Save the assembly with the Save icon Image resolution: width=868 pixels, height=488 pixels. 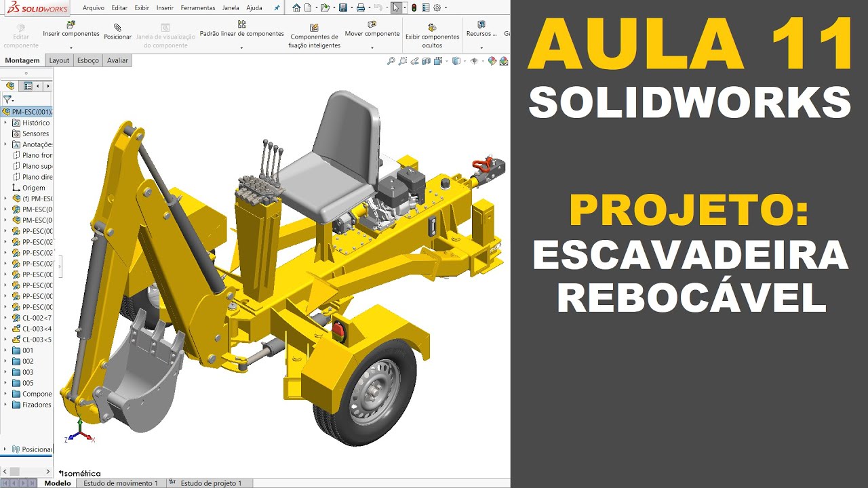pyautogui.click(x=343, y=7)
